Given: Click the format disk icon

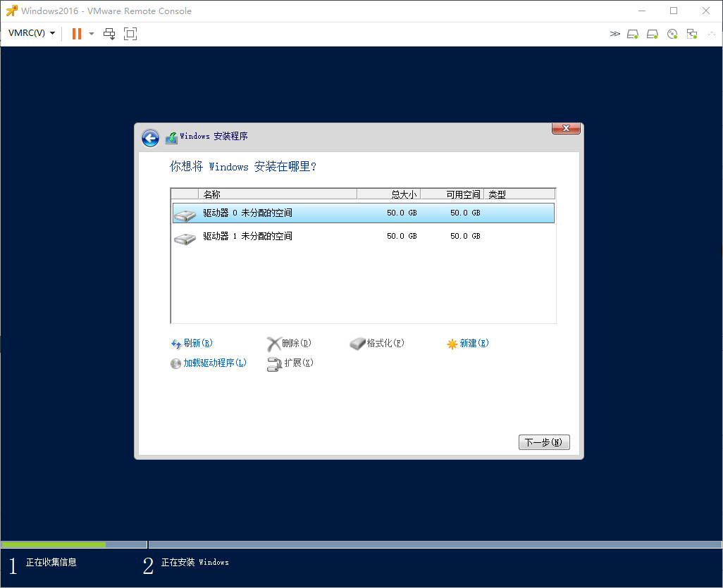Looking at the screenshot, I should [357, 344].
